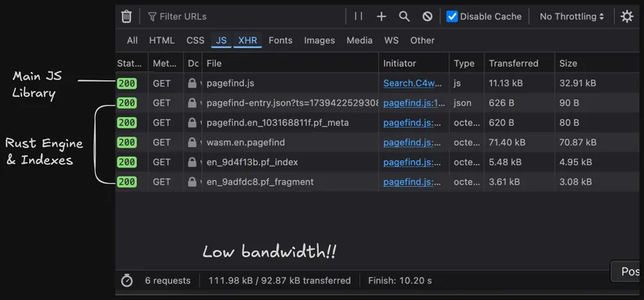Filter requests by CSS

point(195,40)
